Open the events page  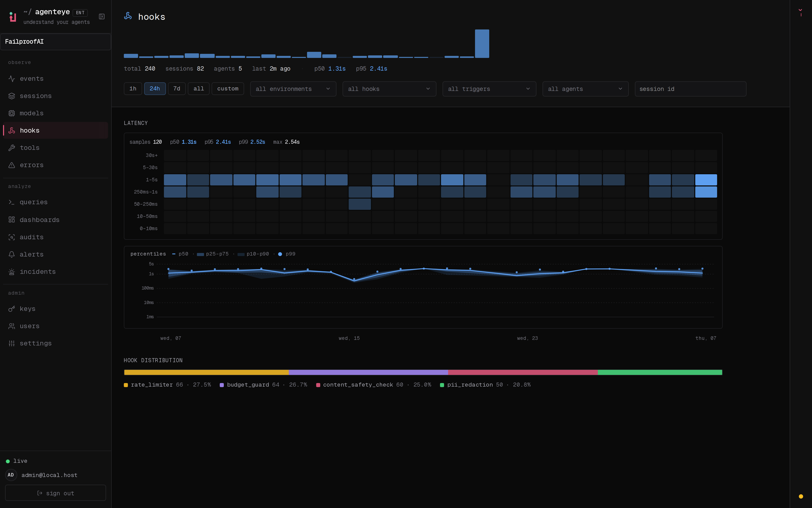tap(56, 79)
